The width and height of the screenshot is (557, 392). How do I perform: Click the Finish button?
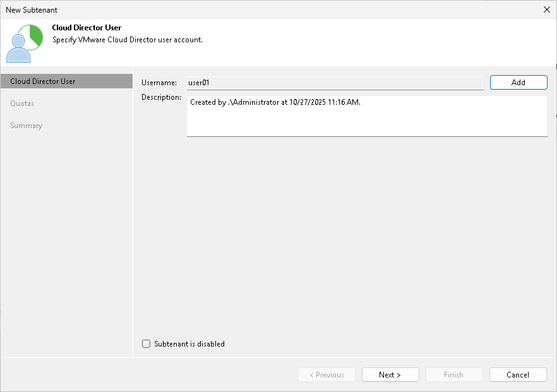point(454,374)
